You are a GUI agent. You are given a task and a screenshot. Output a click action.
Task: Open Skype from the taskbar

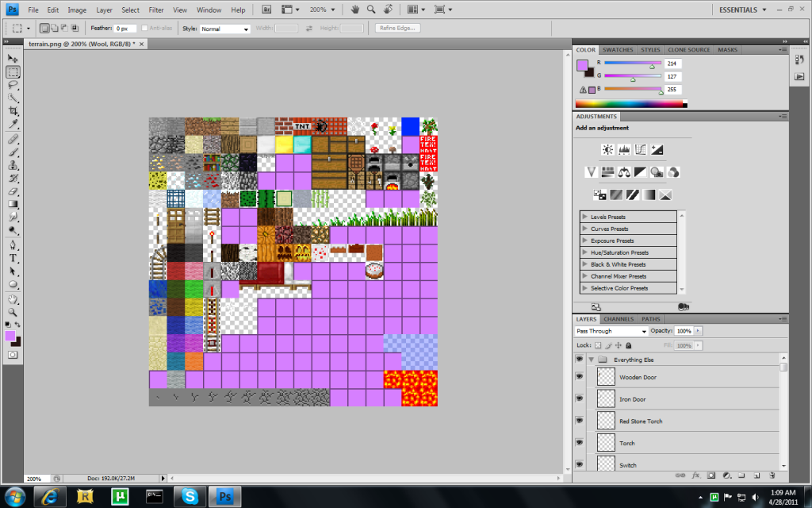pyautogui.click(x=190, y=497)
